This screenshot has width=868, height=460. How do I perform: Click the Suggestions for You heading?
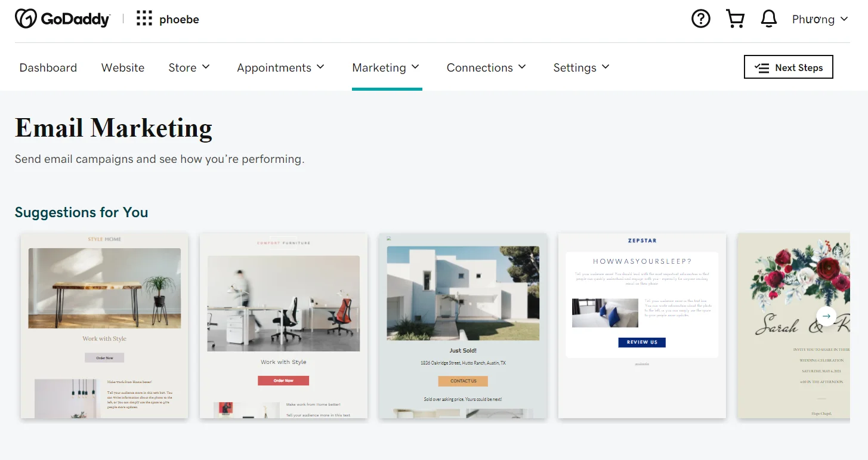[81, 212]
